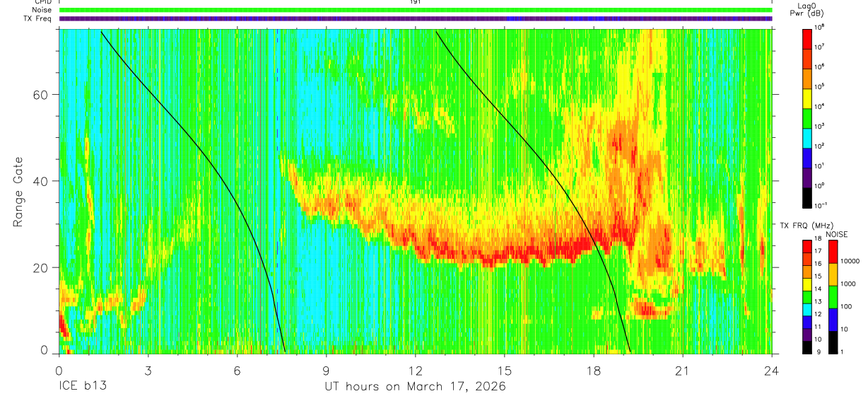Viewport: 868px width, 401px height.
Task: Click the 'UT hours on March 17, 2026' axis title
Action: 415,388
